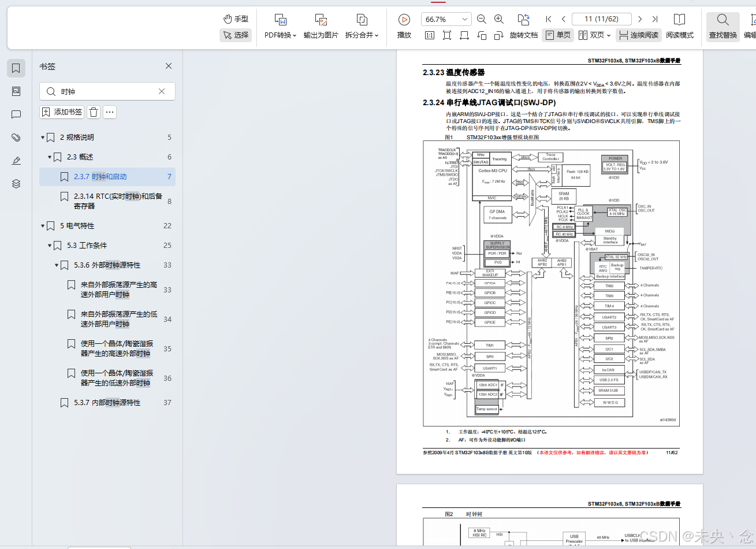Image resolution: width=756 pixels, height=549 pixels.
Task: Collapse the 5.3.6 外部时钟源特性 node
Action: coord(57,265)
